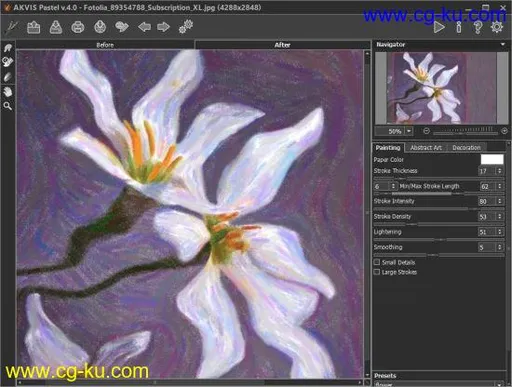Select the Zoom magnifier tool
This screenshot has width=512, height=387.
click(8, 106)
